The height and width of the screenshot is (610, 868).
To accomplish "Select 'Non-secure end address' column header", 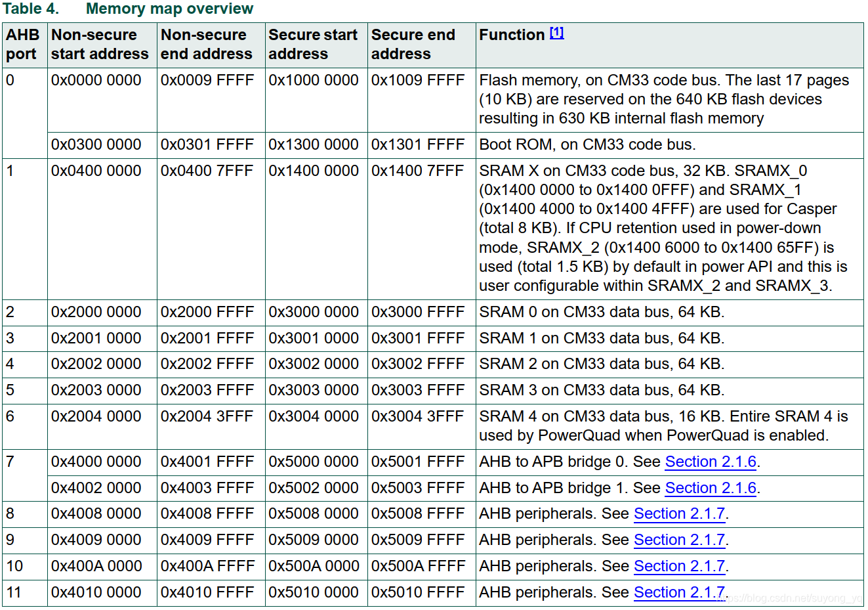I will tap(211, 45).
